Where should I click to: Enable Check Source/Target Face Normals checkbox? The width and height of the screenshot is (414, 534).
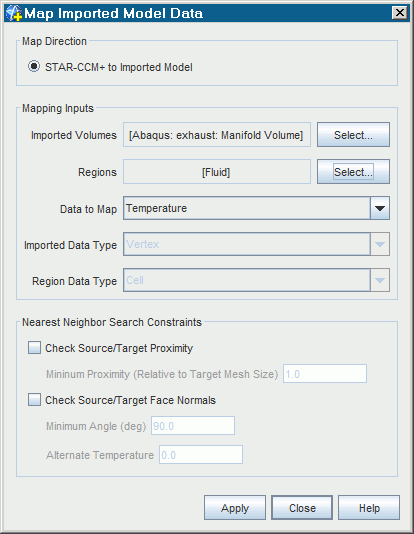34,399
